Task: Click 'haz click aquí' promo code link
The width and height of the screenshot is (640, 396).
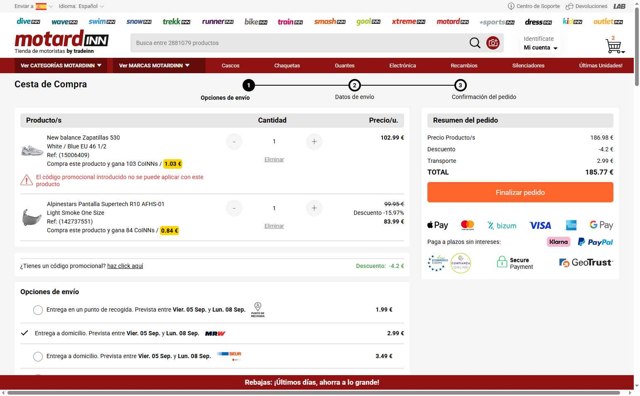Action: pyautogui.click(x=125, y=266)
